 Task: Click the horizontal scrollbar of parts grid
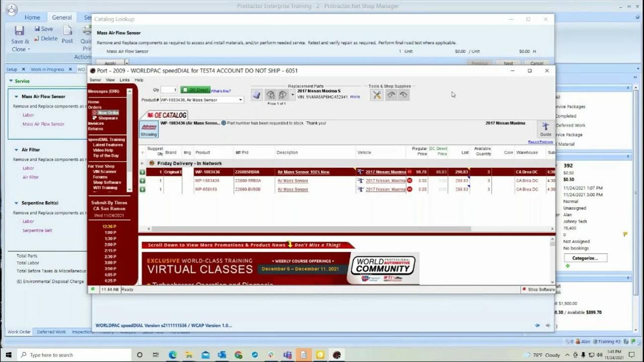(311, 229)
